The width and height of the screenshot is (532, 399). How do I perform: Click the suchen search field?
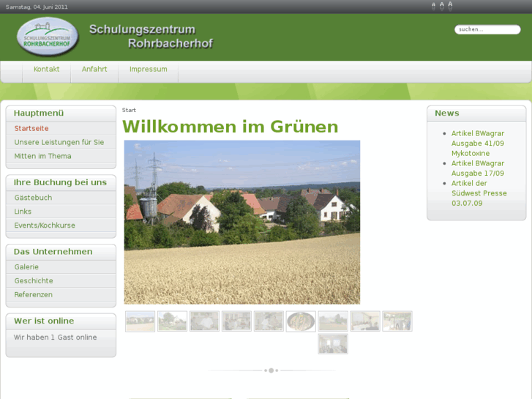(487, 29)
